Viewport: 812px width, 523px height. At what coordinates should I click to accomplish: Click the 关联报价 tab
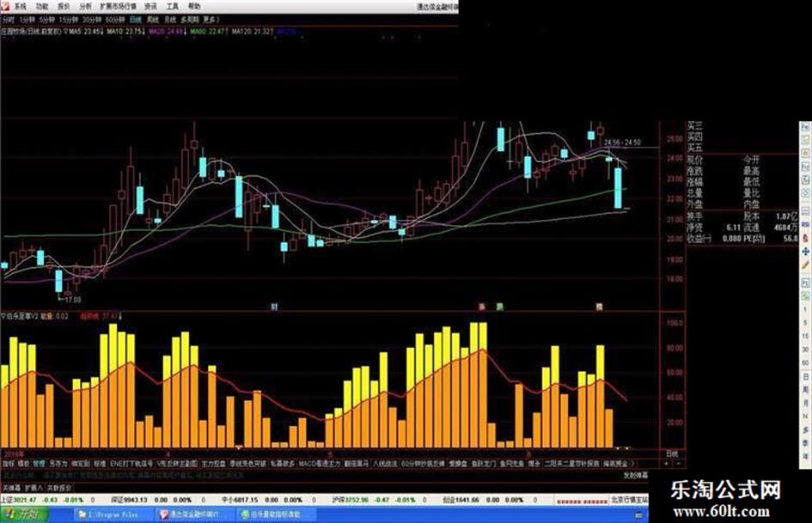tap(59, 488)
